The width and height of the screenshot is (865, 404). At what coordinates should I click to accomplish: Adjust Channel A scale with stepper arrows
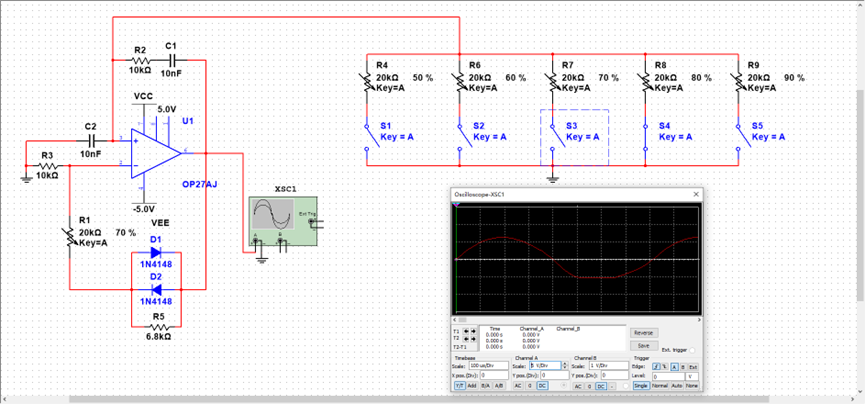coord(565,365)
